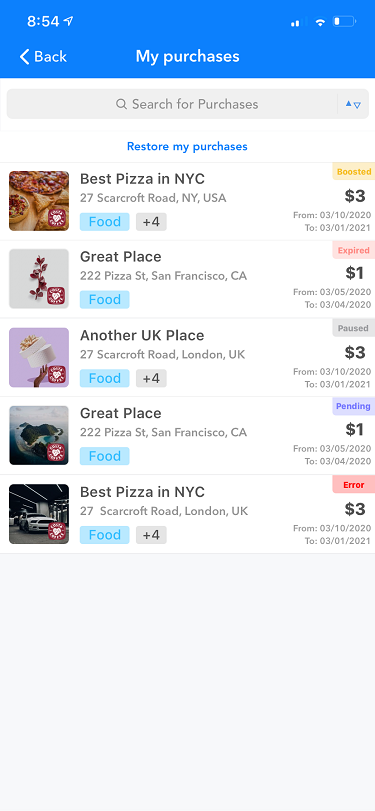
Task: Tap the location arrow in status bar
Action: point(69,21)
